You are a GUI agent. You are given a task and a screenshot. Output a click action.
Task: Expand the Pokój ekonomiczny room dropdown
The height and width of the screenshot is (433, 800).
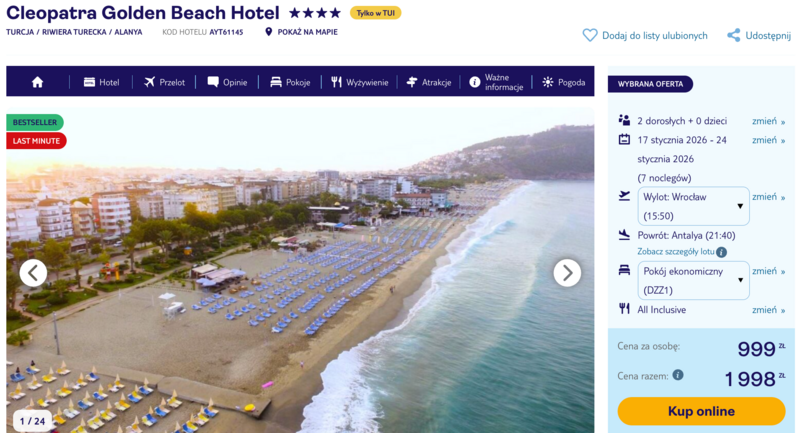point(693,280)
